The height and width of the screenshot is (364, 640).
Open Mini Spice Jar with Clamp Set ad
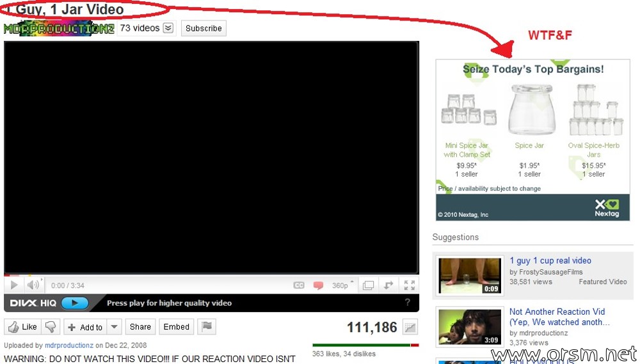point(467,150)
